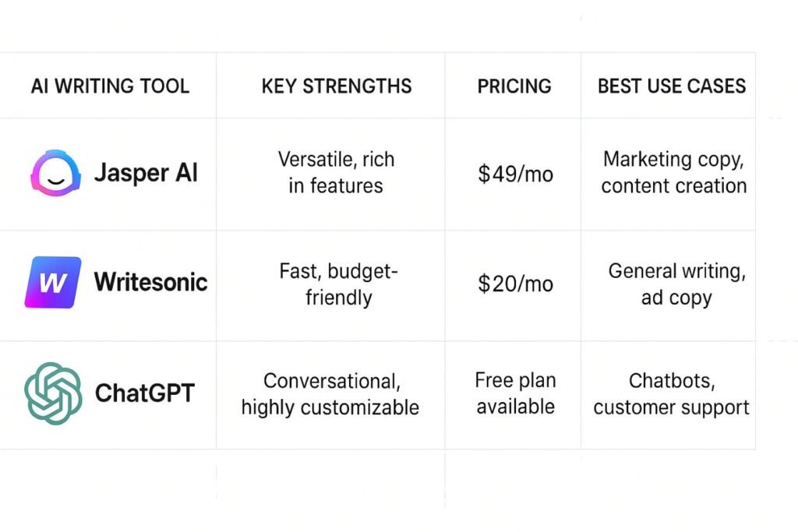
Task: Click the Conversational, highly customizable cell
Action: [330, 394]
